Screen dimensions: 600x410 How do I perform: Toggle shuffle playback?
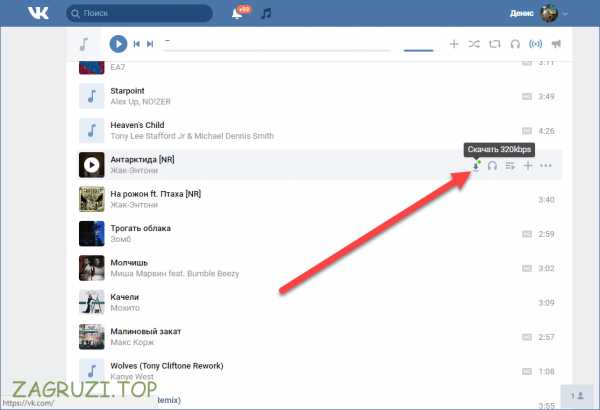(474, 44)
